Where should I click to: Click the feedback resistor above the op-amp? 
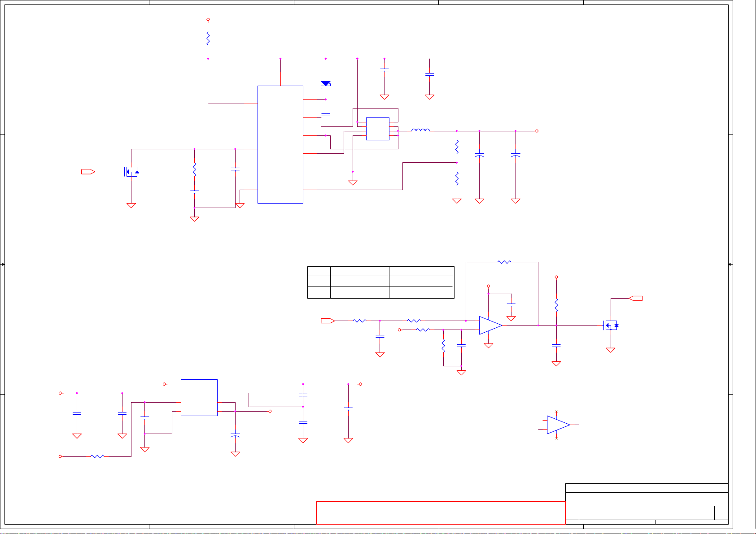(504, 262)
